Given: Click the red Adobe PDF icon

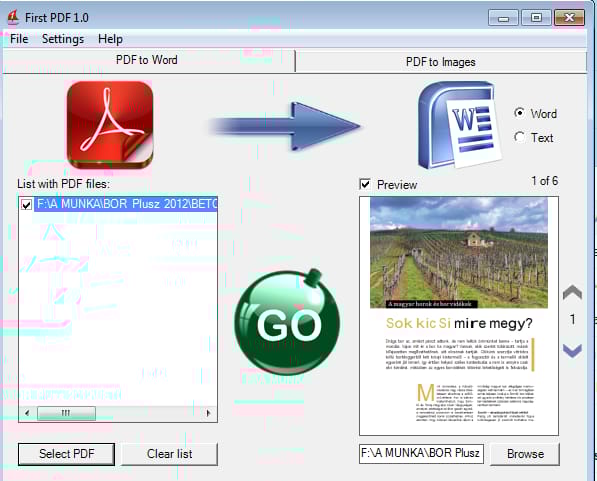Looking at the screenshot, I should click(x=110, y=125).
